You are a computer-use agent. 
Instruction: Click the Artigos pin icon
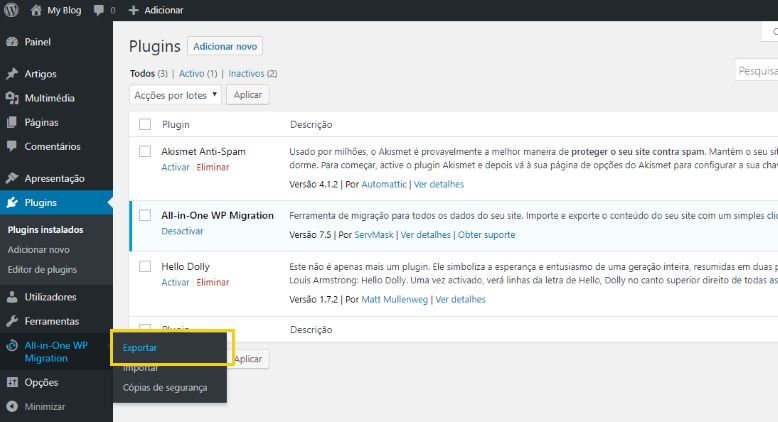coord(12,74)
